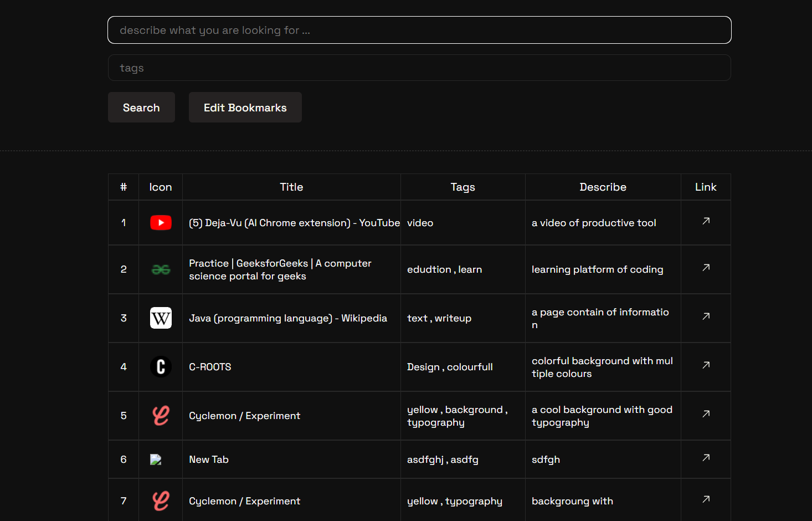Open link arrow for row 5 Cyclemon
This screenshot has width=812, height=521.
[706, 414]
